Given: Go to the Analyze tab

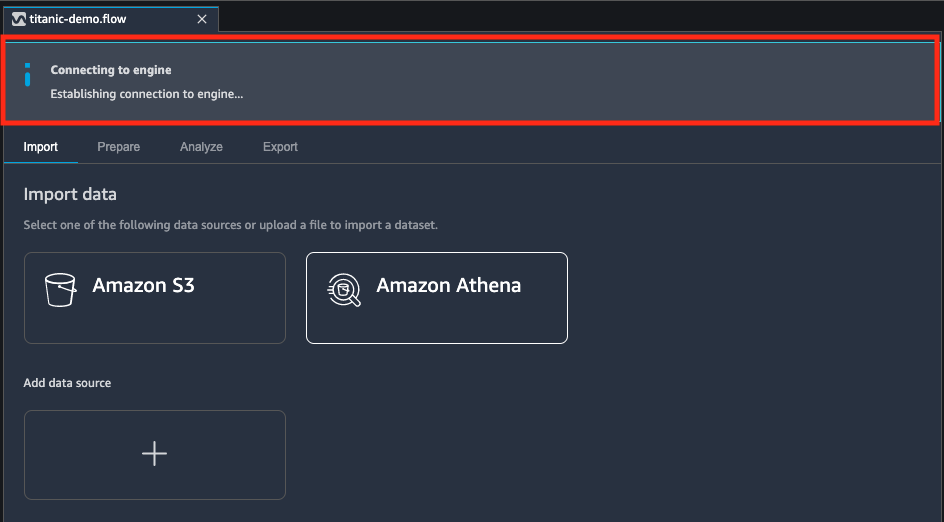Looking at the screenshot, I should [201, 147].
